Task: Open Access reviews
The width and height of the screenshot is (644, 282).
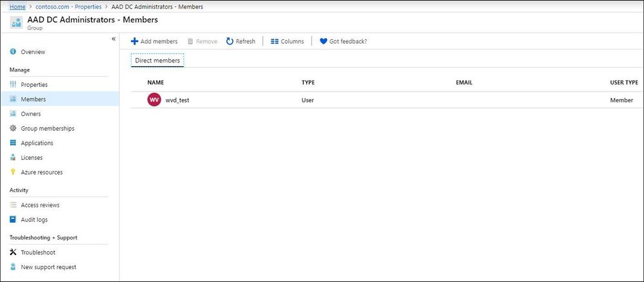Action: (x=40, y=205)
